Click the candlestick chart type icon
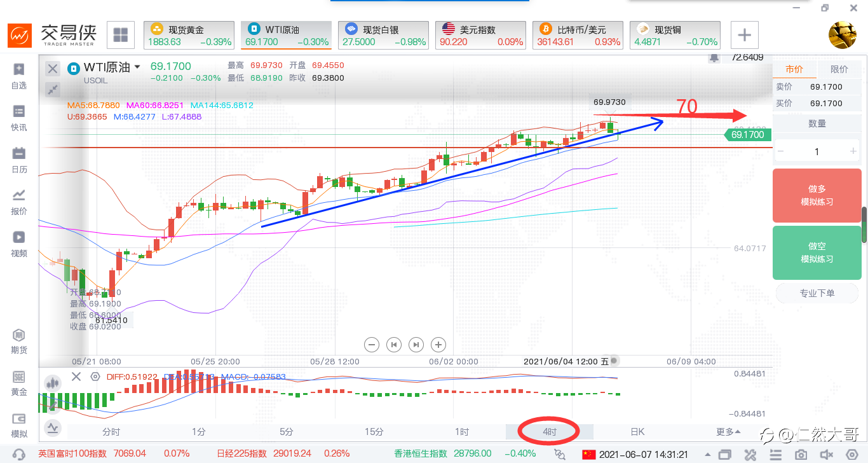Viewport: 868px width, 463px height. (x=53, y=383)
